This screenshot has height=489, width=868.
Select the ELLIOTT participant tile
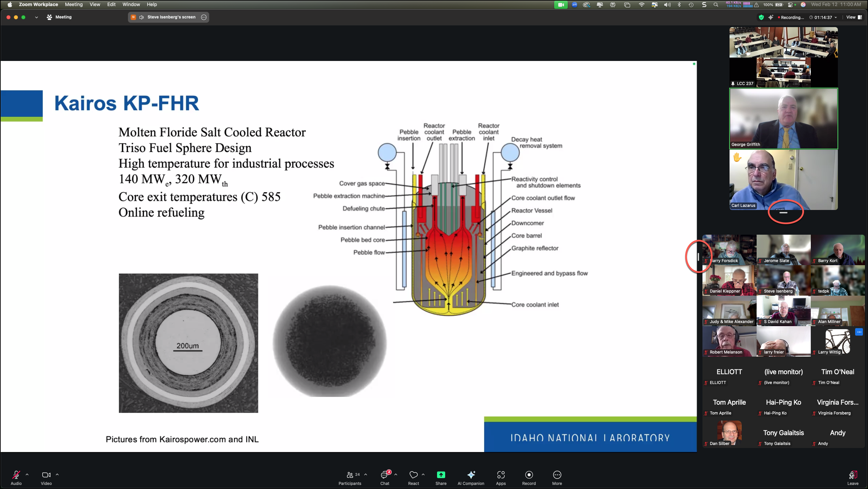tap(729, 372)
